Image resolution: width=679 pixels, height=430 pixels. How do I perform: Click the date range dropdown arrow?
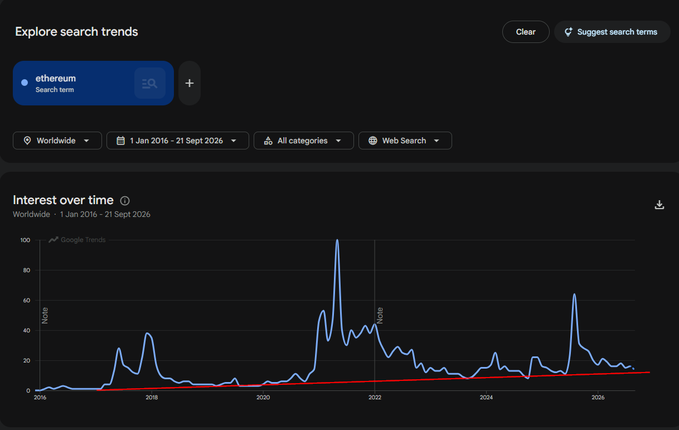coord(233,141)
